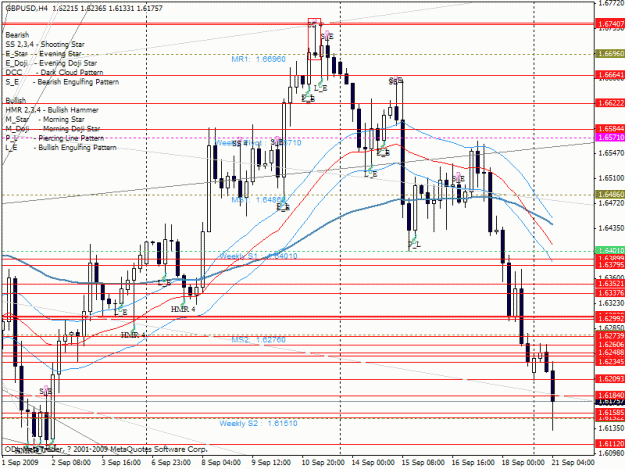625x469 pixels.
Task: Click the 1.61350 price scale value
Action: click(x=611, y=428)
